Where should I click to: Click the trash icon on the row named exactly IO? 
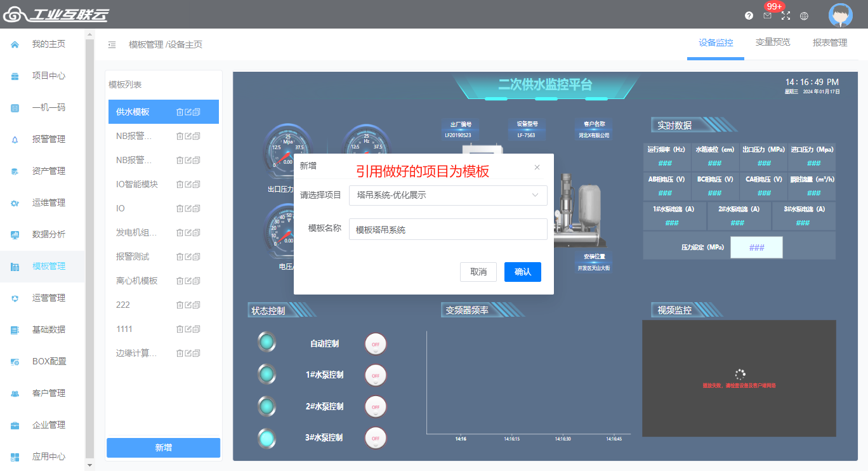180,208
